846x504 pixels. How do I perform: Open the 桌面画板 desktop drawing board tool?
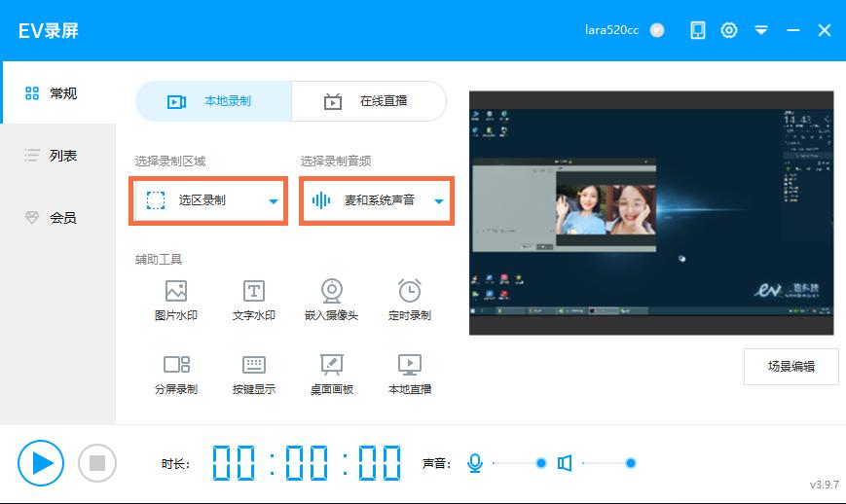pos(331,375)
